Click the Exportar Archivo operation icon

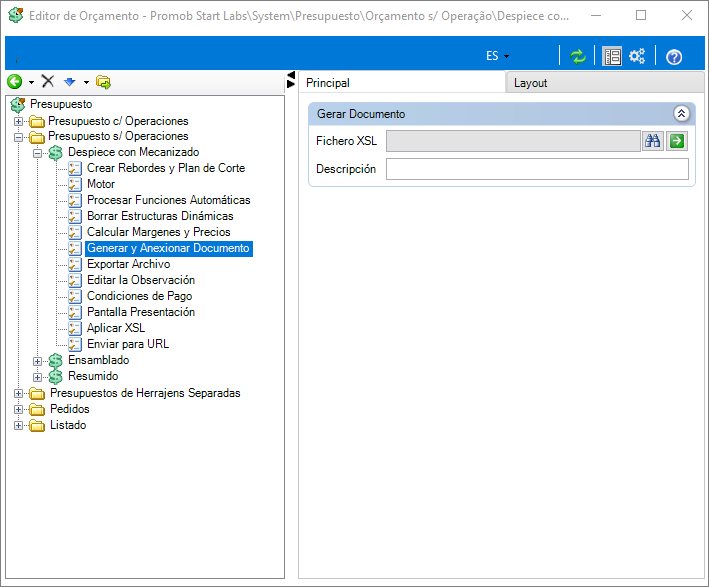coord(75,265)
